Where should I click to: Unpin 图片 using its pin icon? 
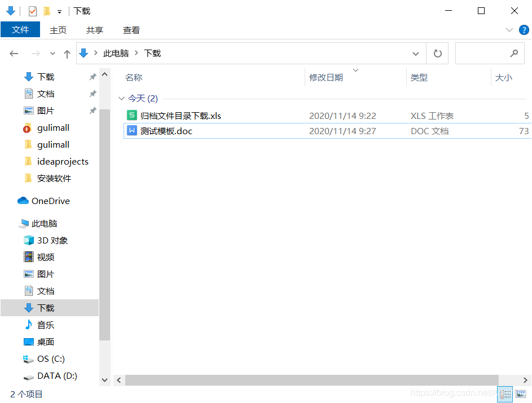(93, 111)
